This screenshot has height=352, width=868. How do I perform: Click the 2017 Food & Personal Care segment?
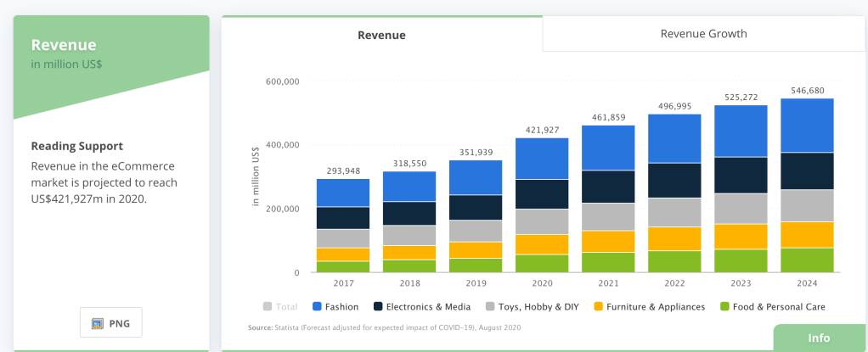click(x=342, y=266)
